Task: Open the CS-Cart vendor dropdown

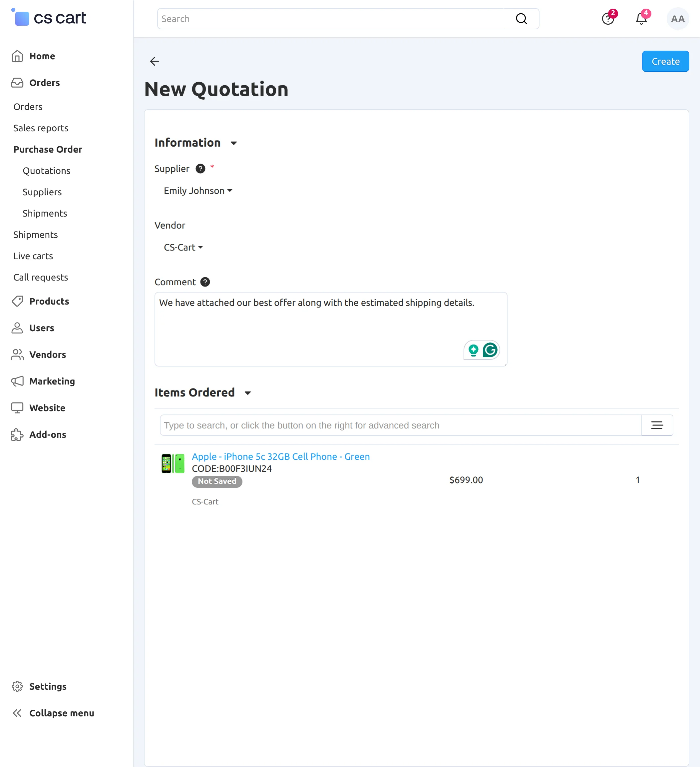Action: tap(183, 247)
